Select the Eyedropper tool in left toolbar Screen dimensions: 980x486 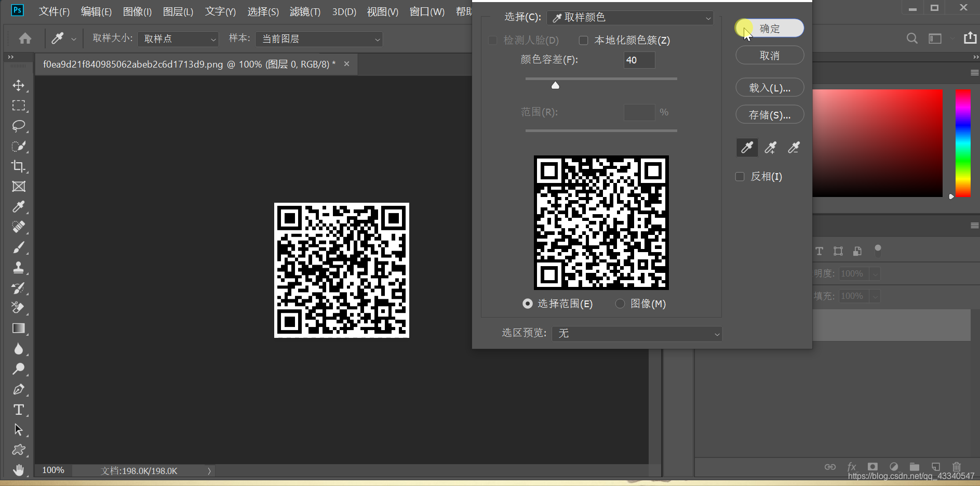click(19, 207)
